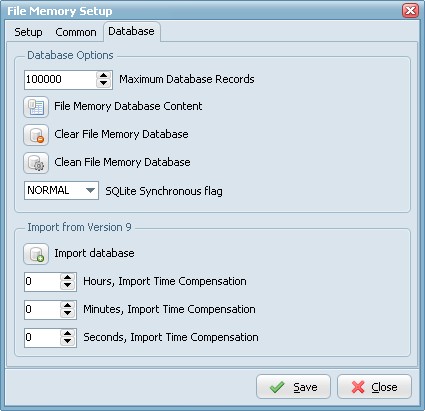Click the Clear File Memory Database icon
Viewport: 425px width, 411px height.
pos(36,135)
